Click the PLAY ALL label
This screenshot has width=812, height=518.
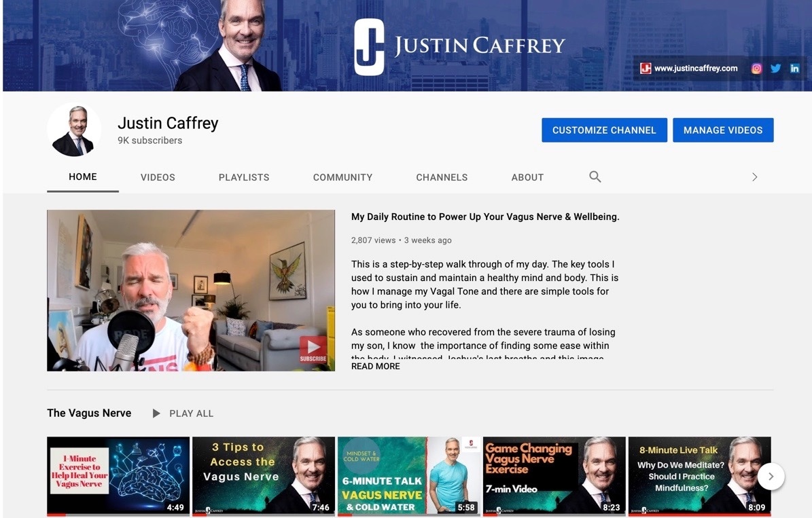point(191,413)
